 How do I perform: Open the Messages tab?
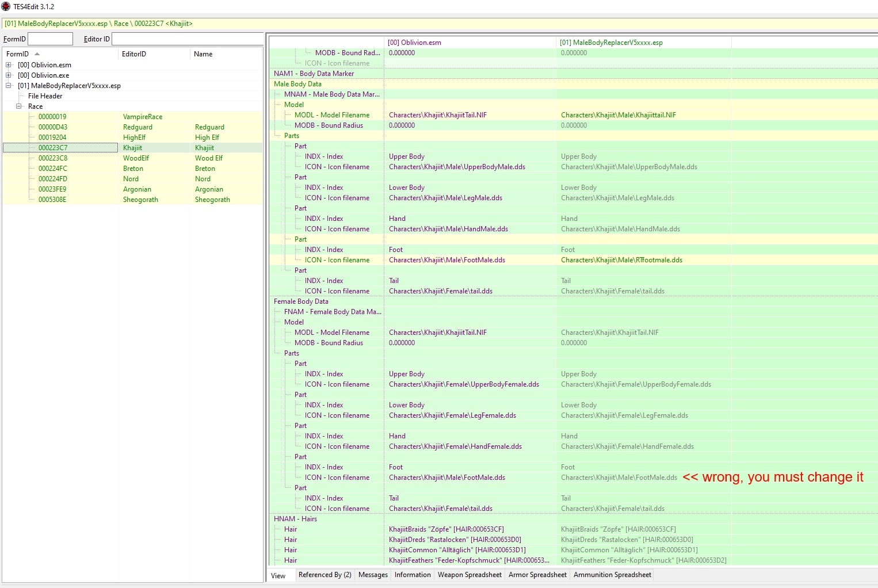(x=373, y=575)
